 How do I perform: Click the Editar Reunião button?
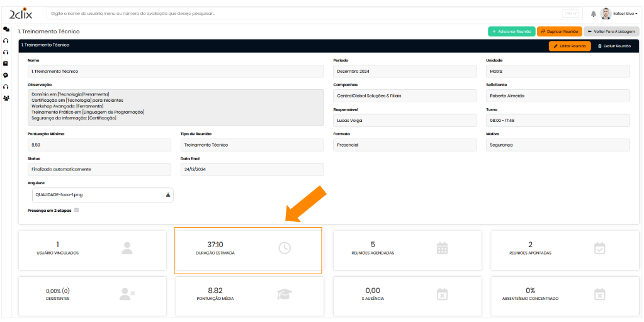pyautogui.click(x=570, y=46)
